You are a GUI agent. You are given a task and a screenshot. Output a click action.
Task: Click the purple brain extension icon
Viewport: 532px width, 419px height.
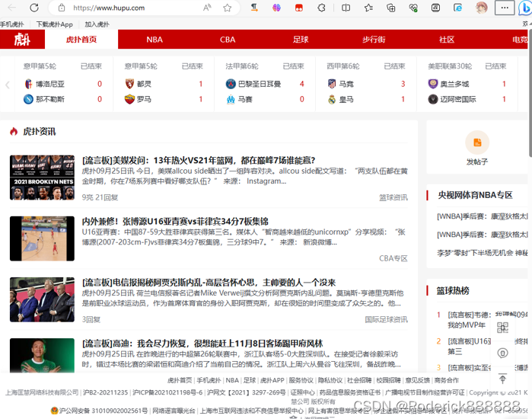tap(276, 8)
